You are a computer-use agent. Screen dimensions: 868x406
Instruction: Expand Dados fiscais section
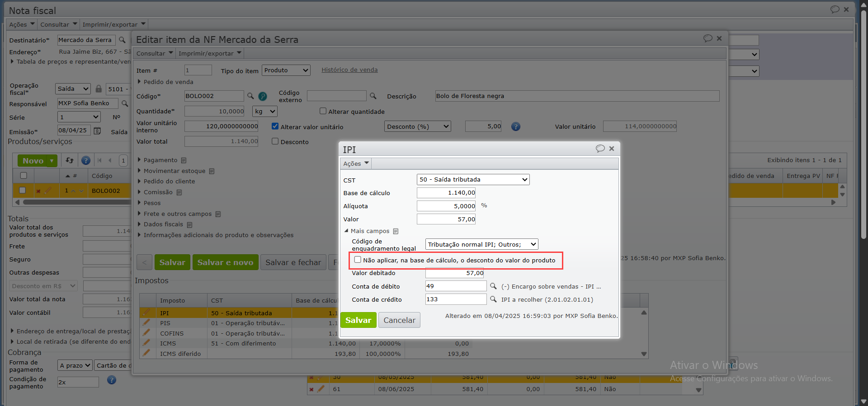click(139, 224)
